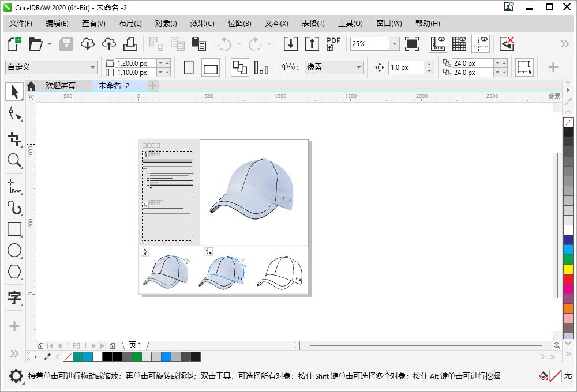Image resolution: width=577 pixels, height=392 pixels.
Task: Select the Polygon tool
Action: [14, 272]
